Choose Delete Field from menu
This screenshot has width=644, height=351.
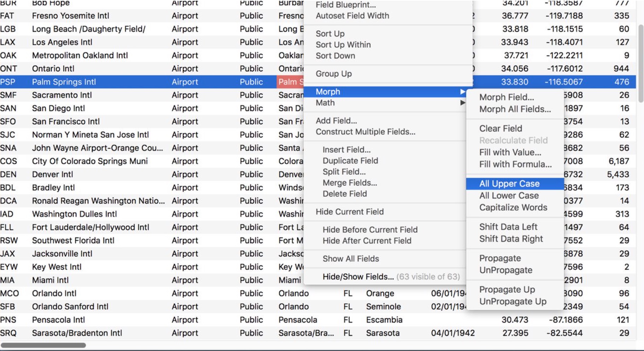344,194
